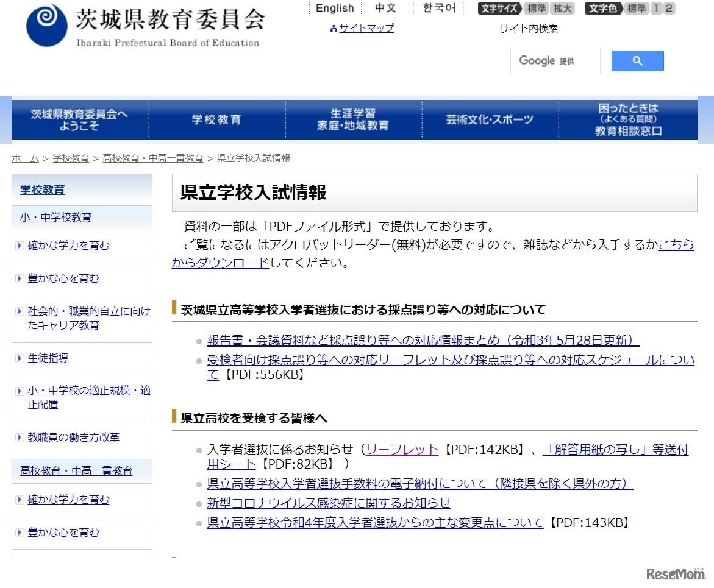
Task: Click the arrow icon beside 教職員の働き方改革
Action: (19, 438)
